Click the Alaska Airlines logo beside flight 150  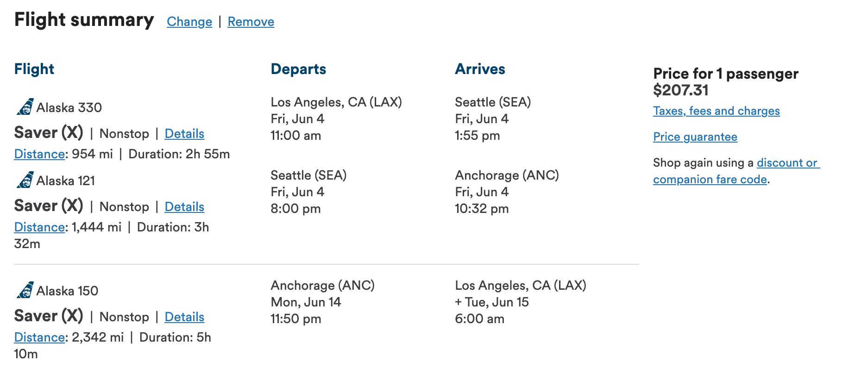[x=25, y=290]
